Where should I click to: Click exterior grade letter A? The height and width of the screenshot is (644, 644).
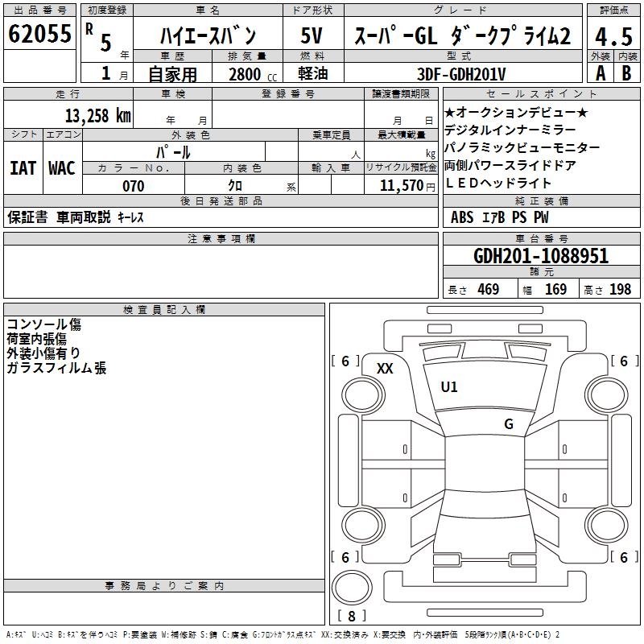(x=601, y=73)
